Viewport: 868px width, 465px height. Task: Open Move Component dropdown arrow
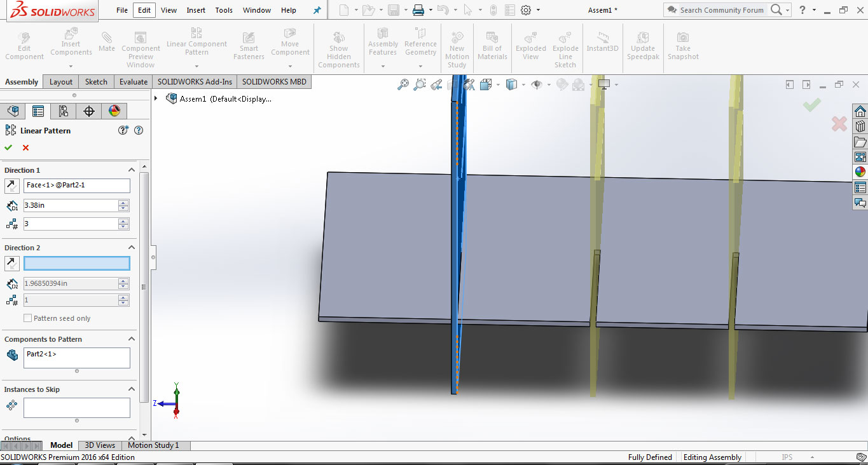[x=290, y=66]
